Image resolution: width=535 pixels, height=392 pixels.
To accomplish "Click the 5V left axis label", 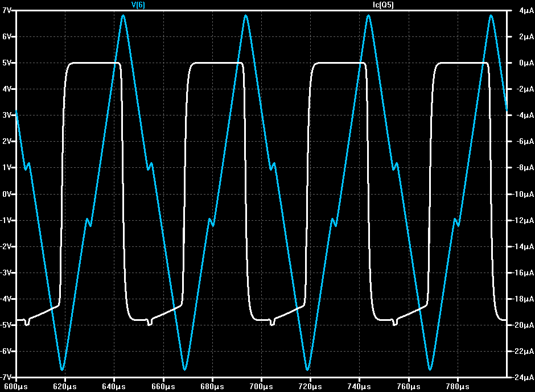I will (x=6, y=63).
